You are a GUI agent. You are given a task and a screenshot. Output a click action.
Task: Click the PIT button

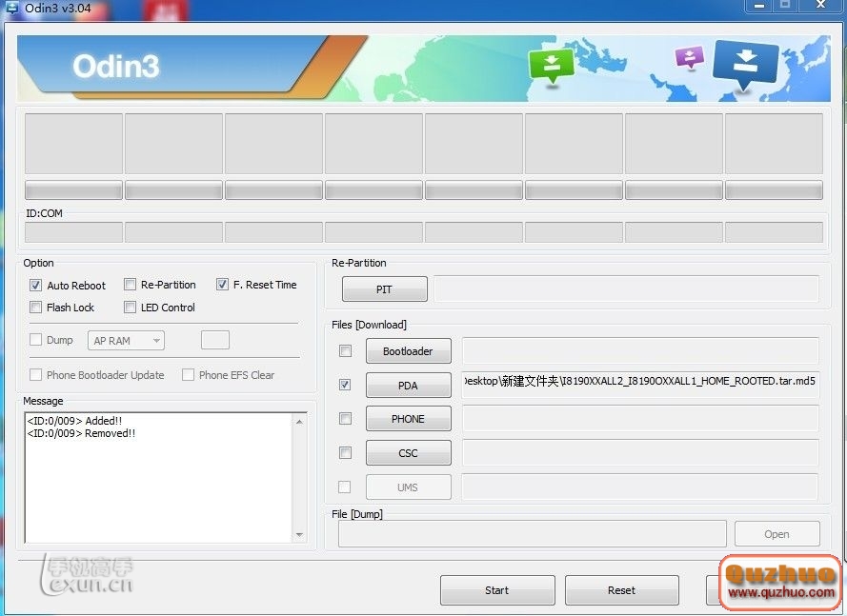click(x=385, y=289)
